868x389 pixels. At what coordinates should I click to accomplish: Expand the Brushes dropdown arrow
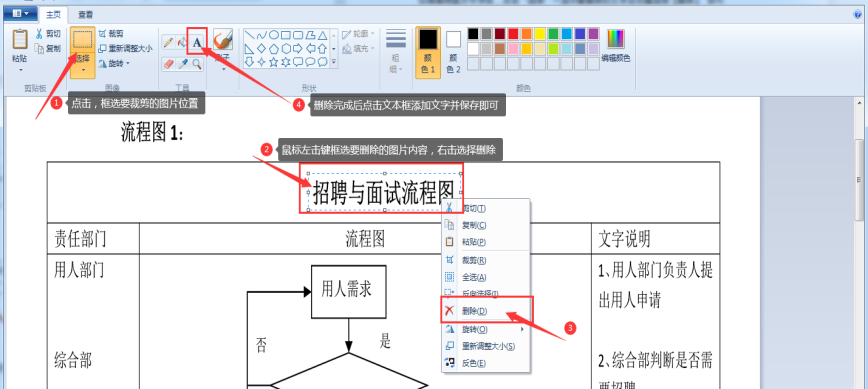[x=223, y=70]
